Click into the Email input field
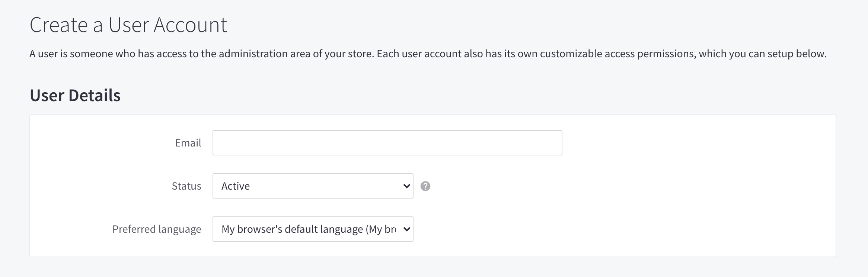 click(387, 143)
